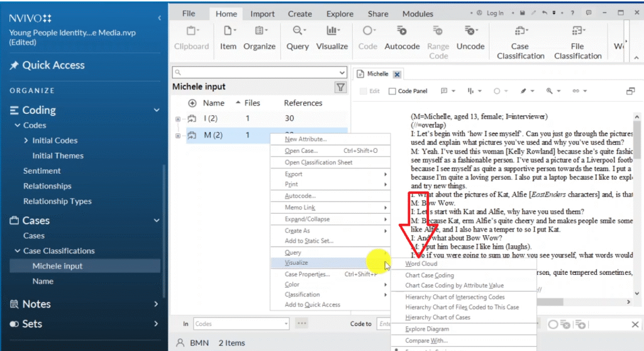Choose Chart Case Coding menu entry
This screenshot has width=644, height=351.
(429, 276)
